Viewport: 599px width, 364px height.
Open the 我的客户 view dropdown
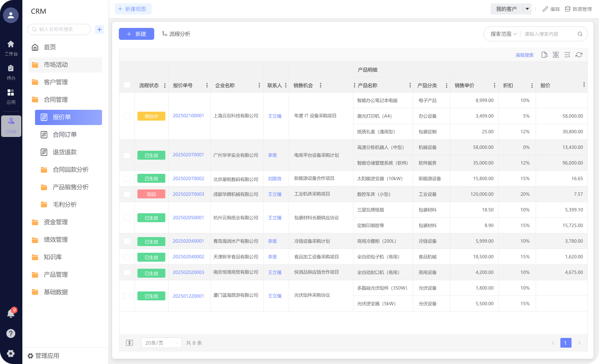511,9
